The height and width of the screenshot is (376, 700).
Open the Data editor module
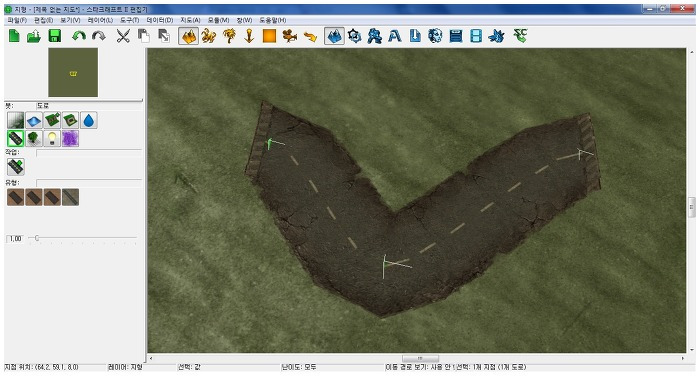point(375,36)
